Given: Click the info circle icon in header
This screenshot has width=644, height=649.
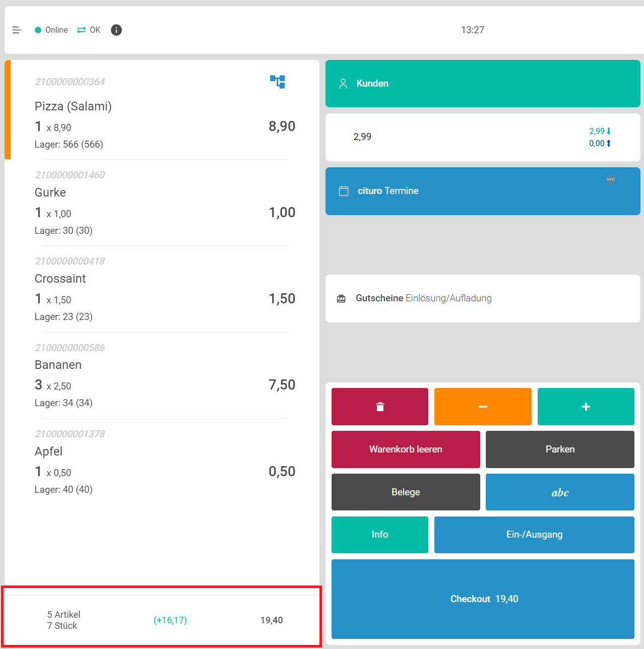Looking at the screenshot, I should click(116, 30).
